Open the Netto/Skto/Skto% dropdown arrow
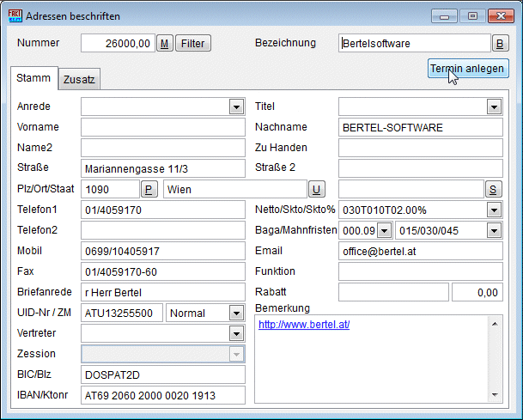This screenshot has height=420, width=523. coord(494,210)
